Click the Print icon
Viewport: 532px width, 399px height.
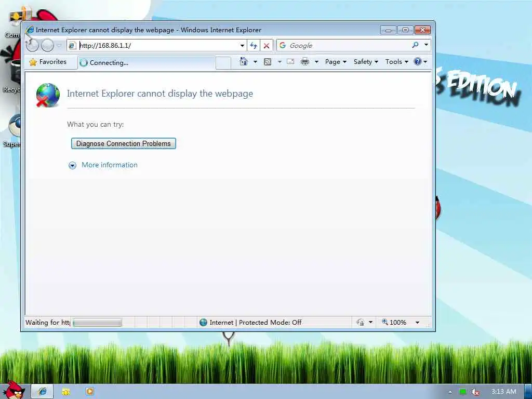(x=305, y=62)
